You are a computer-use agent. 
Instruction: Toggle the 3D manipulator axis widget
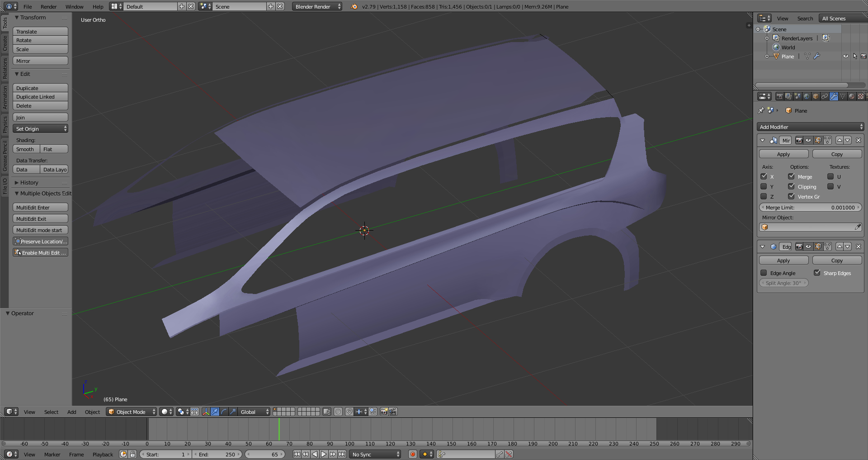point(206,412)
